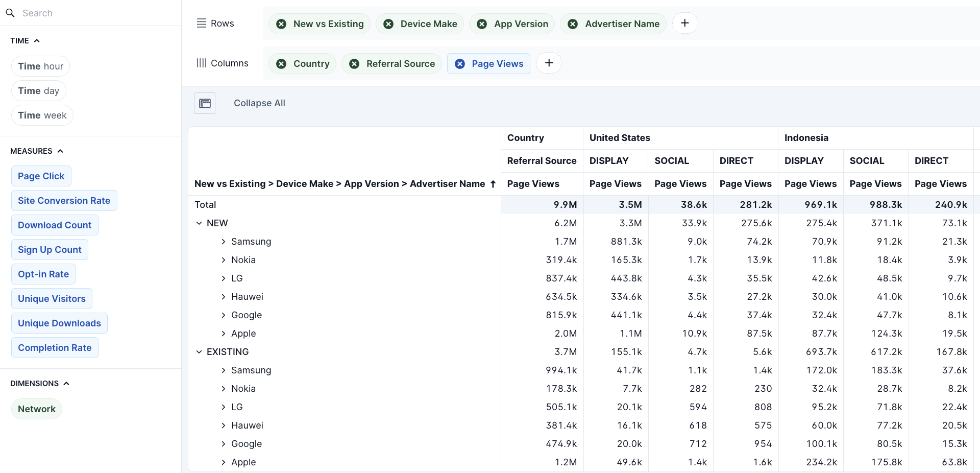The image size is (980, 473).
Task: Remove the New vs Existing row pill
Action: [x=281, y=24]
